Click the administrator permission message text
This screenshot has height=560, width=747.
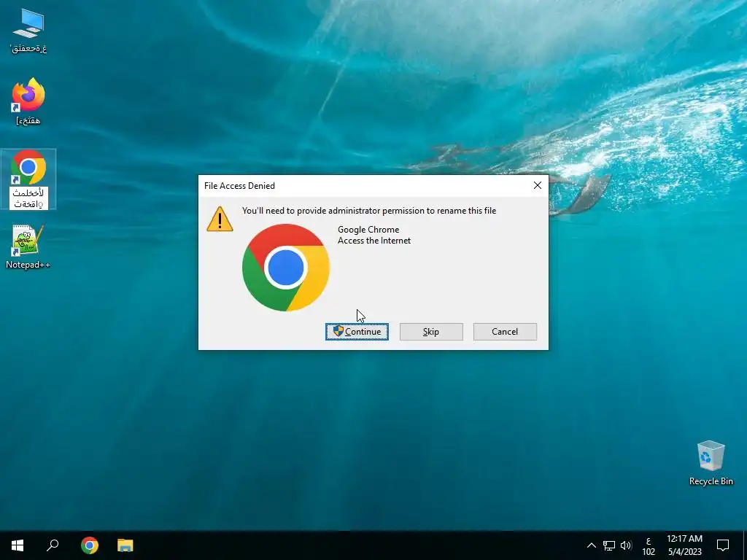[368, 211]
